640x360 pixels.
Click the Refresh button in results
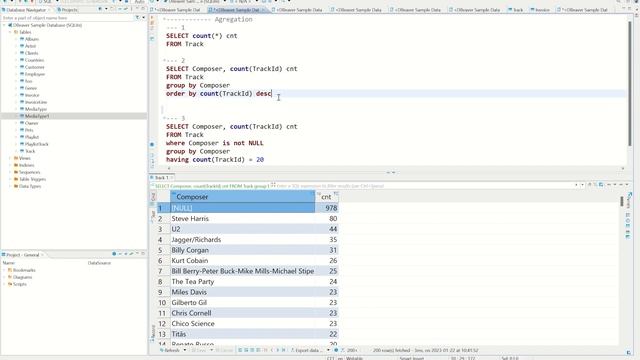click(x=170, y=350)
